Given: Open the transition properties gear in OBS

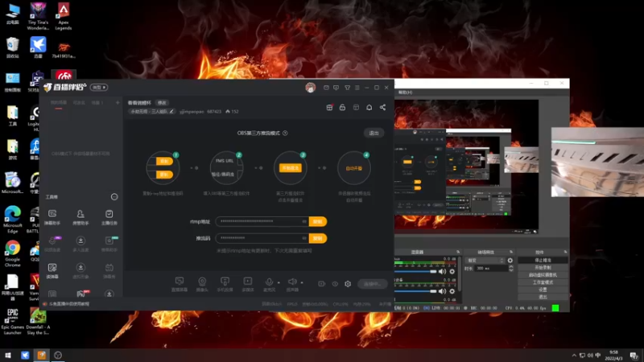Looking at the screenshot, I should point(510,260).
